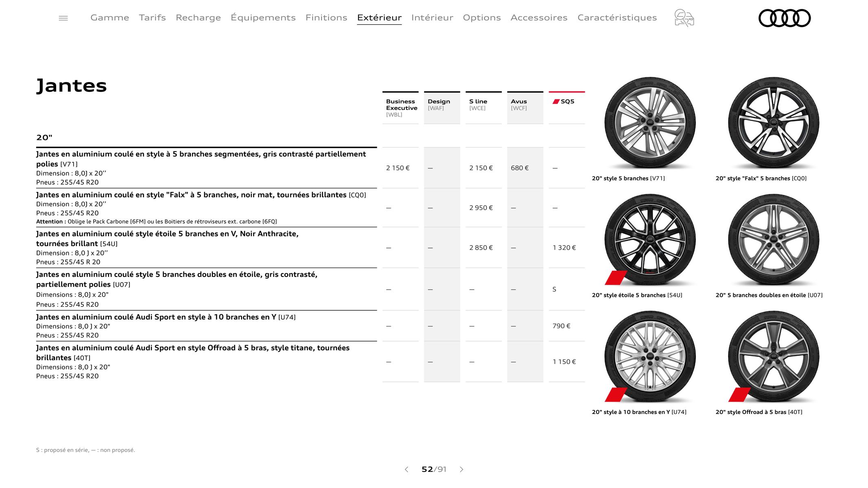This screenshot has height=488, width=868.
Task: Go to the Options tab
Action: coord(482,17)
